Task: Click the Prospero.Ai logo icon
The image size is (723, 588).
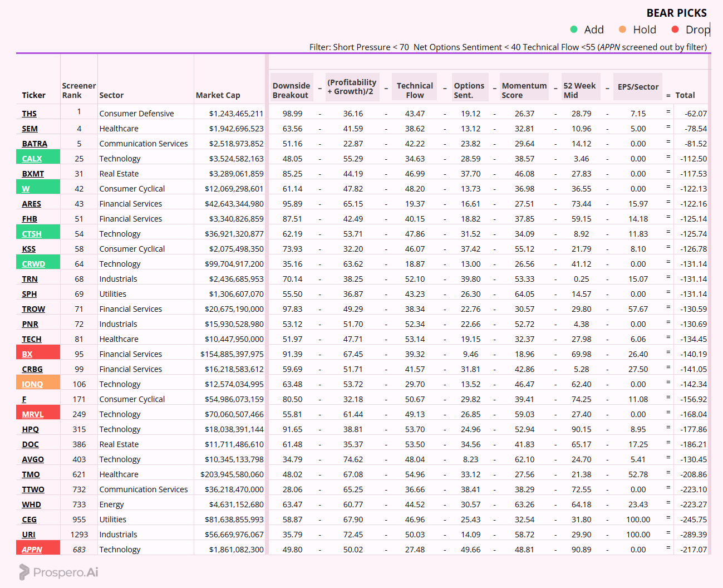Action: pos(24,572)
